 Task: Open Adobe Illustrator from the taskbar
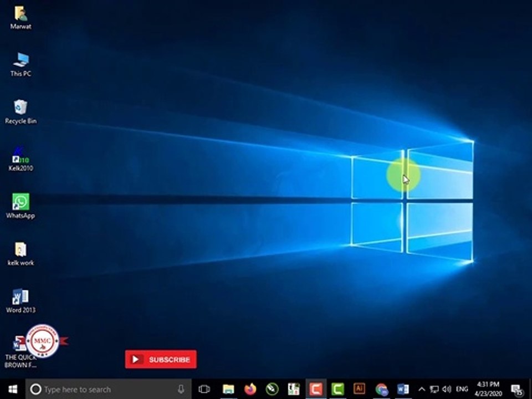tap(359, 388)
